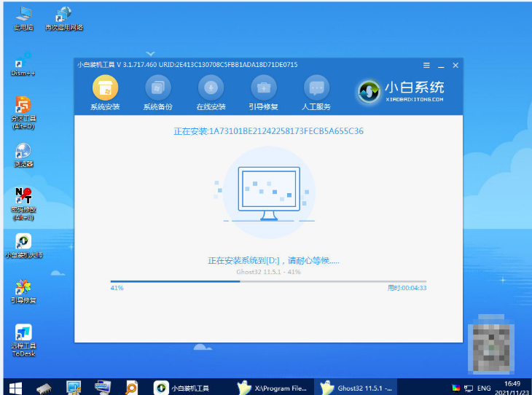Screen dimensions: 532x395
Task: Open the 密码修改 (Alt+B) desktop icon
Action: coord(23,204)
